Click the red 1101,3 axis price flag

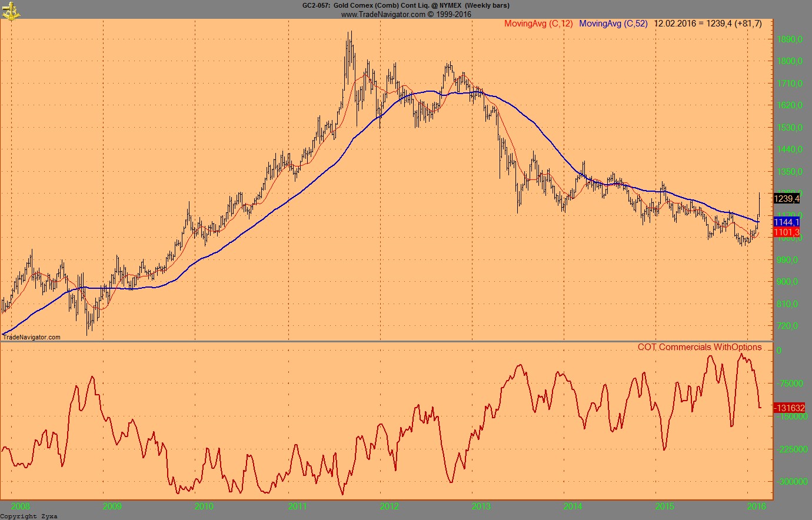(787, 233)
